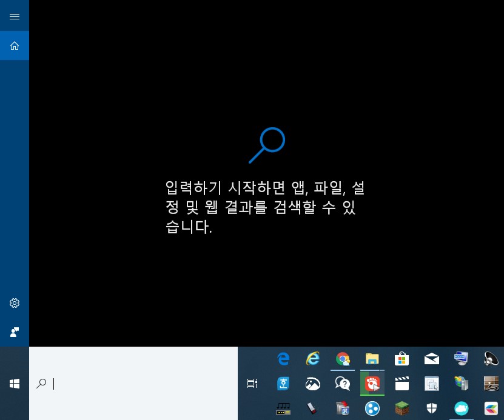504x420 pixels.
Task: Open the on-screen keyboard monitor icon
Action: [462, 358]
